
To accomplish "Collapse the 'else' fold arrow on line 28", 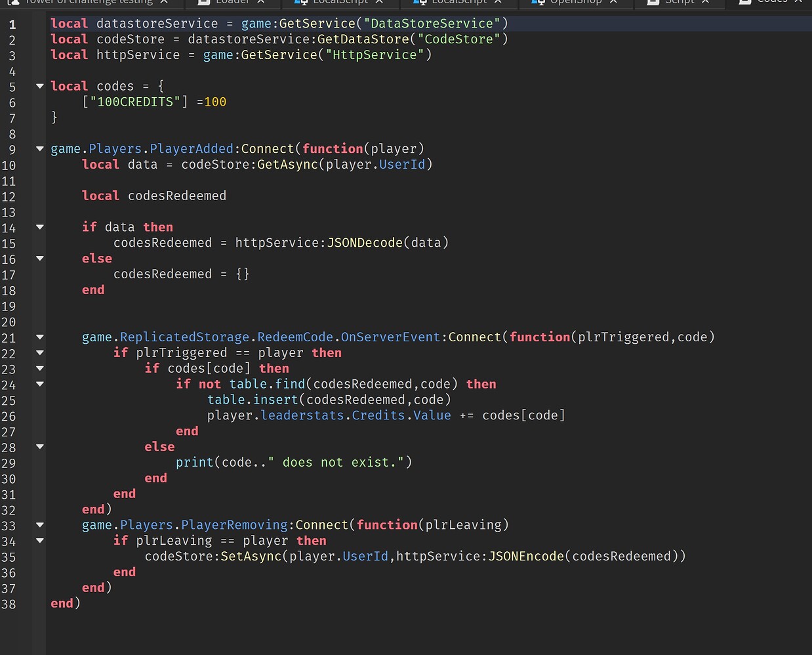I will (x=40, y=447).
